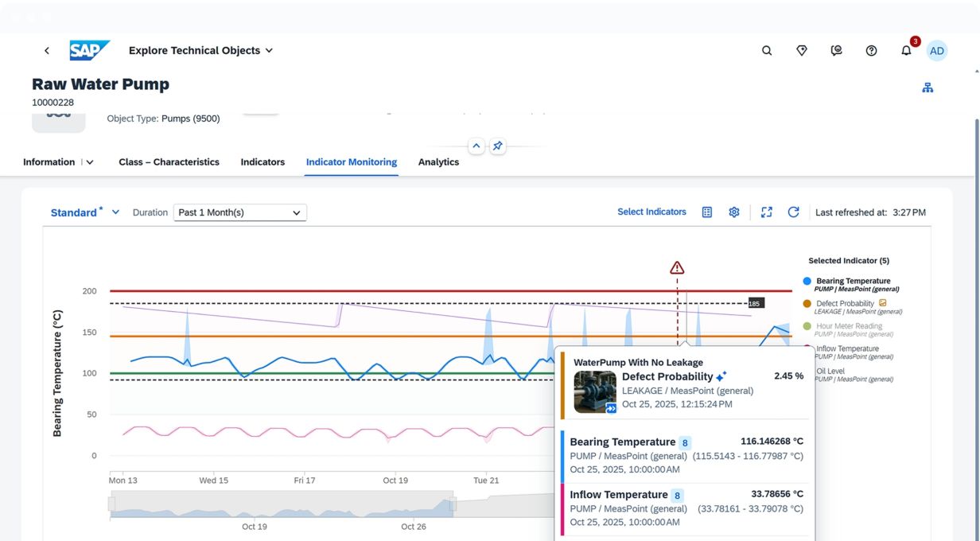The width and height of the screenshot is (980, 541).
Task: Expand chart to full screen
Action: click(x=766, y=212)
